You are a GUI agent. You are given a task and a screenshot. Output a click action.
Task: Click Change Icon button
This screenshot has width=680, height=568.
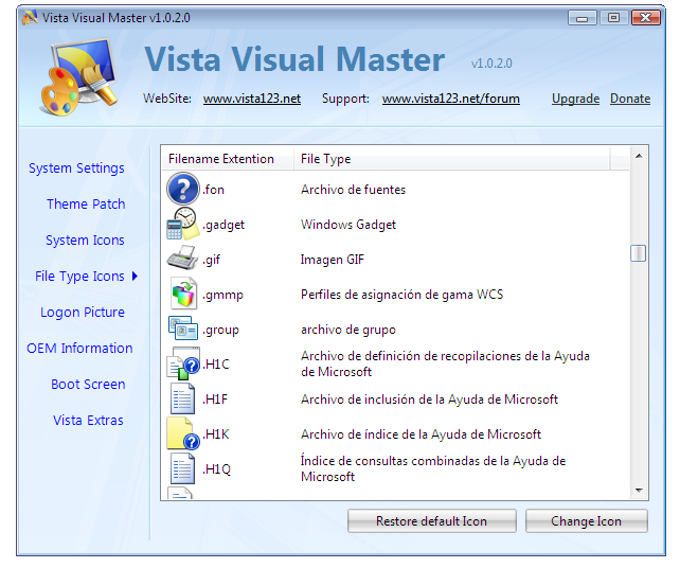[586, 521]
